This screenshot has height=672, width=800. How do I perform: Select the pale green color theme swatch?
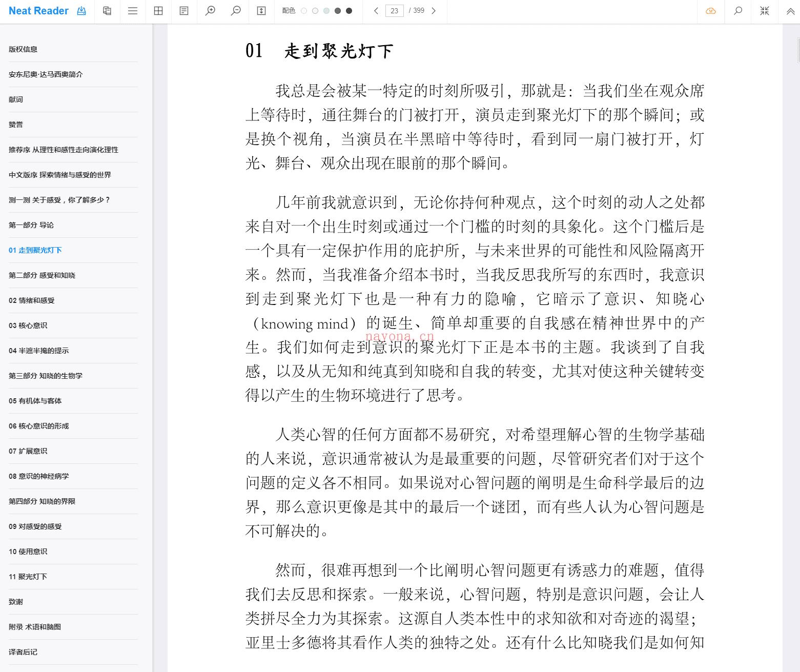click(x=326, y=11)
